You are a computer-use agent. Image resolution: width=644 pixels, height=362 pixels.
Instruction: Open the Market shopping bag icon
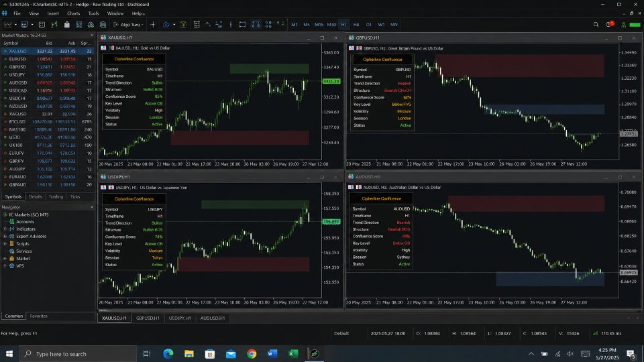[67, 25]
